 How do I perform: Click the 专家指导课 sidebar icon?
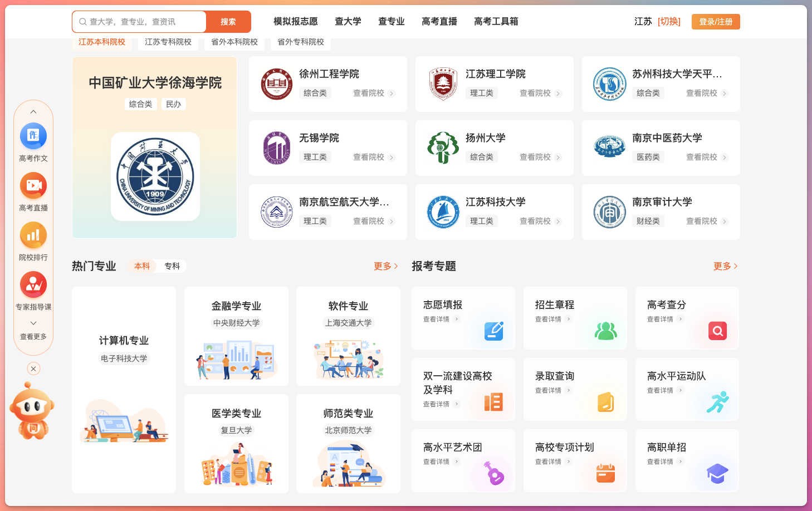click(33, 285)
